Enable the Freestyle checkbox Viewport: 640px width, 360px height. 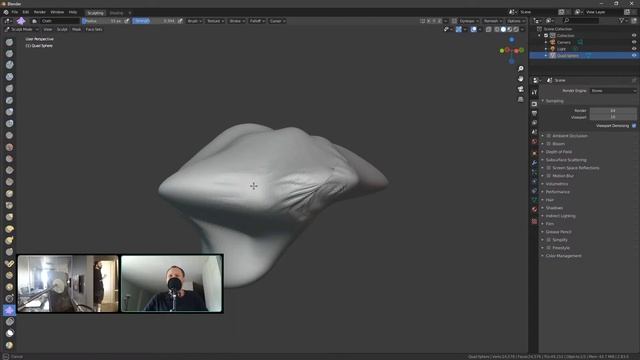click(549, 248)
